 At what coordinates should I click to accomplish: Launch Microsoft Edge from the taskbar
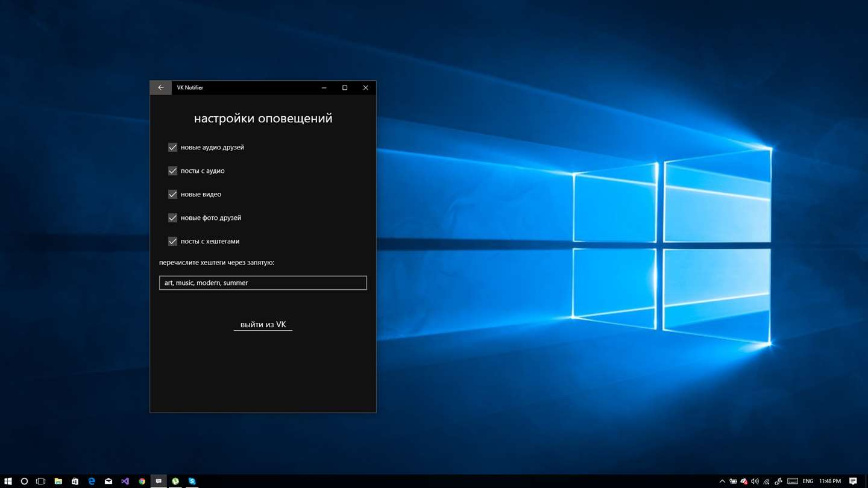(x=92, y=481)
